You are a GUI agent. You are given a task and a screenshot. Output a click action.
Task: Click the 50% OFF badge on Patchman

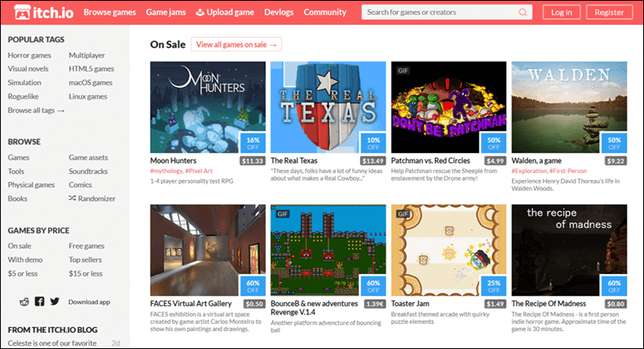[493, 143]
